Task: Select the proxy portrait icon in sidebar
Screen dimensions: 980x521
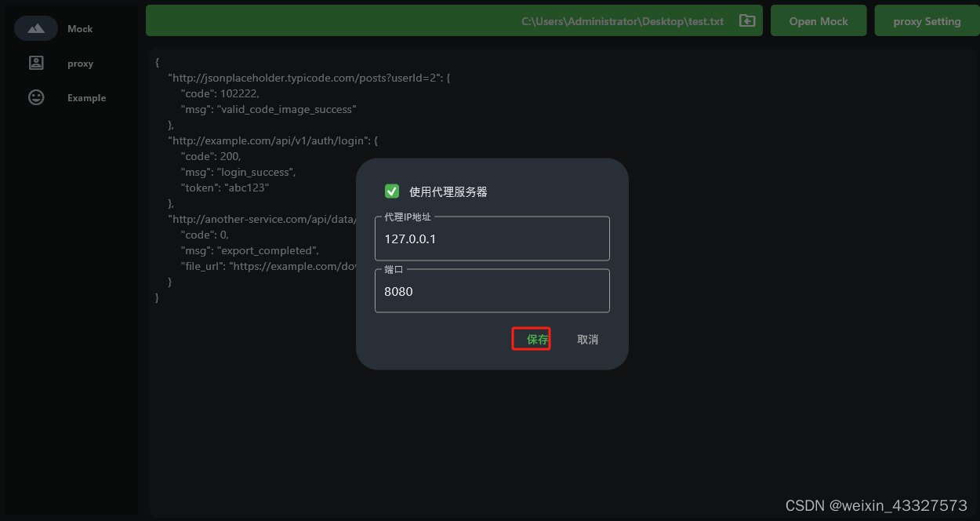Action: (x=36, y=63)
